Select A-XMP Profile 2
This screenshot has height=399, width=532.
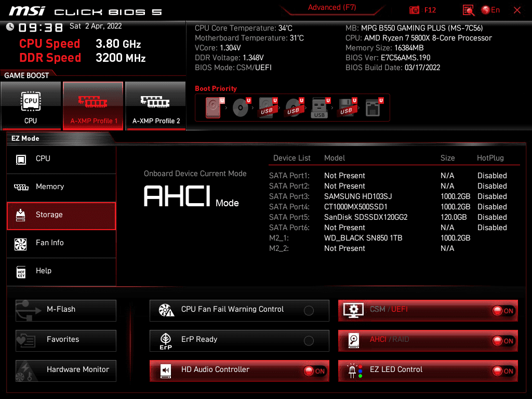coord(156,105)
